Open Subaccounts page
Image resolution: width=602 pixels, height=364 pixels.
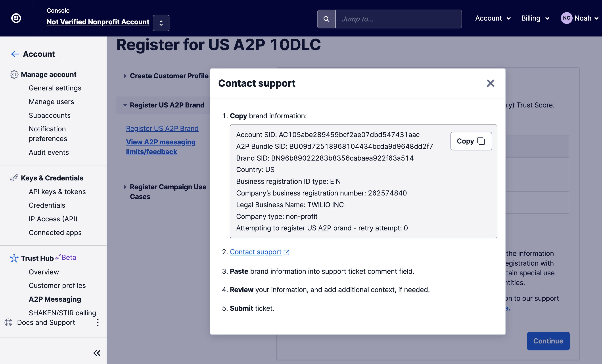[x=50, y=115]
